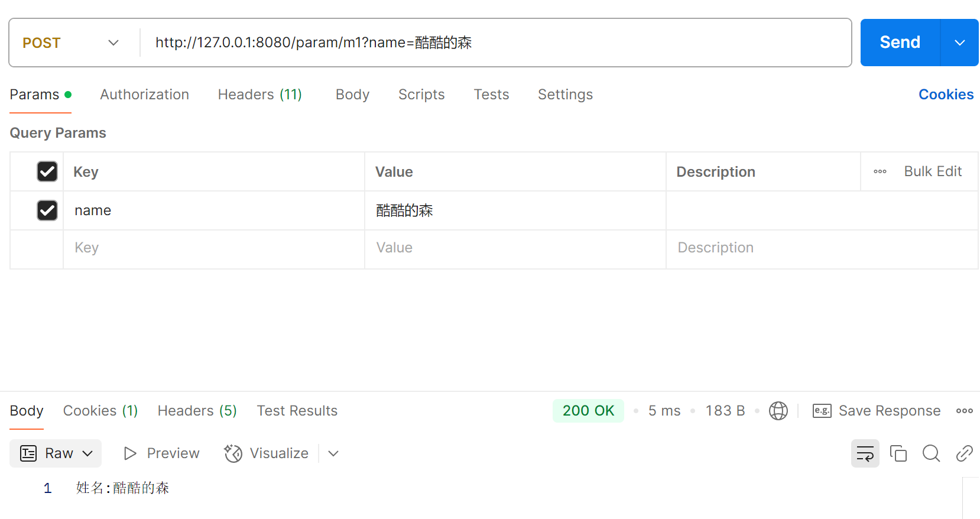Click the 200 OK status badge
Image resolution: width=980 pixels, height=519 pixels.
(588, 411)
